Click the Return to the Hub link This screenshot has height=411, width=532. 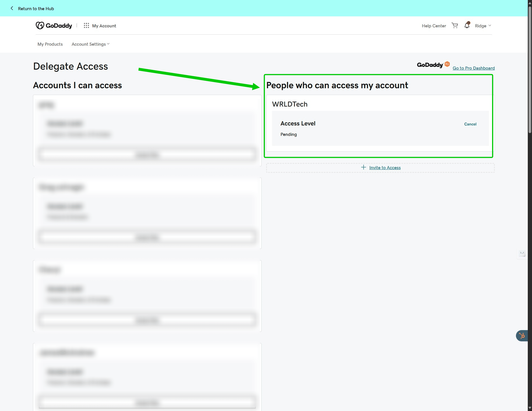point(36,9)
